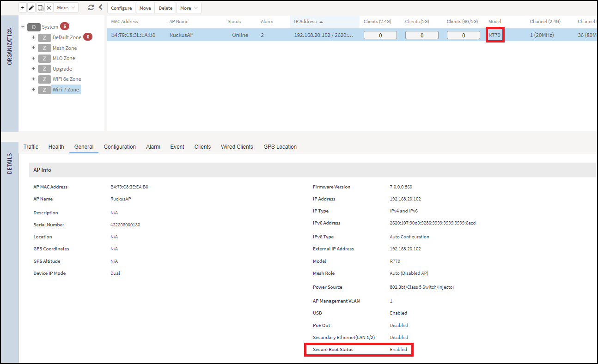
Task: Open the More dropdown next to Delete
Action: (189, 8)
